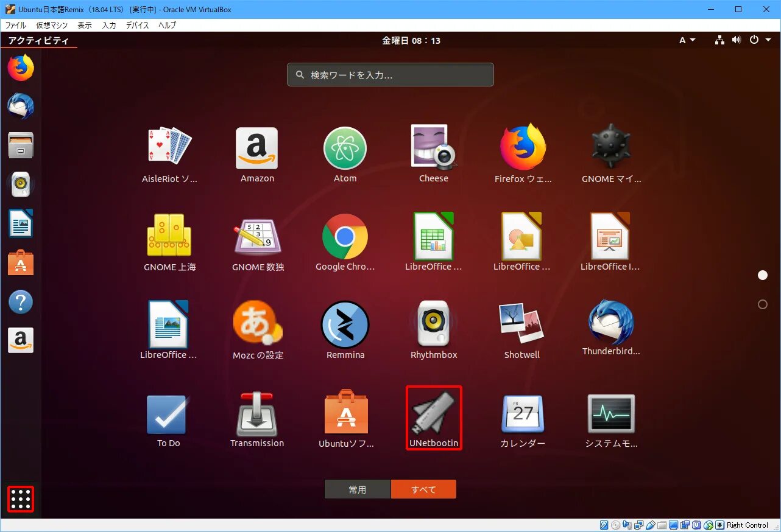Open Transmission torrent client
781x532 pixels.
point(257,420)
